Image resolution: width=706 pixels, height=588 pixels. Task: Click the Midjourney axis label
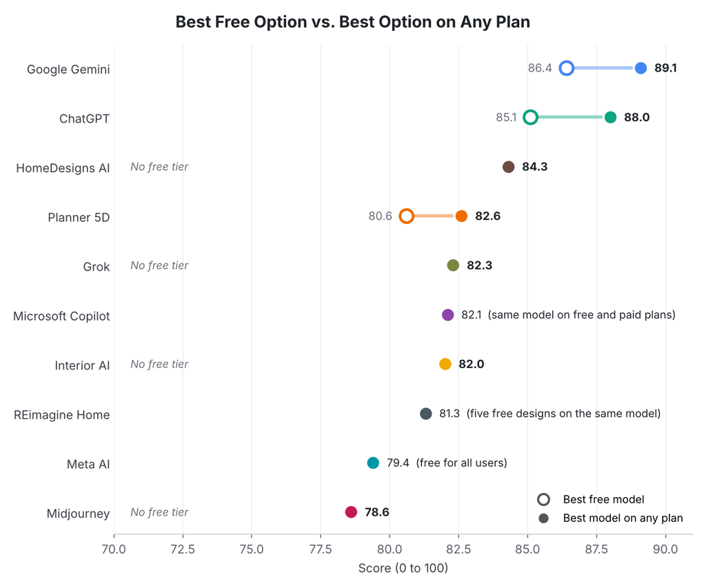click(78, 514)
